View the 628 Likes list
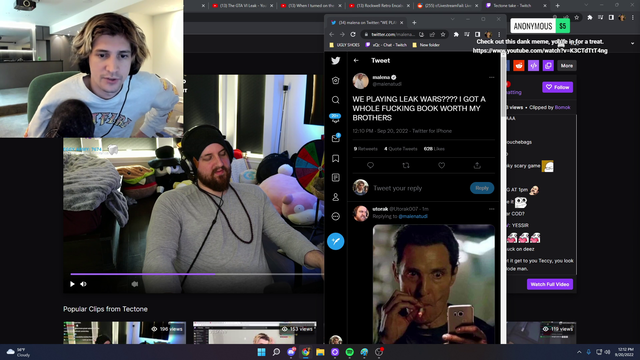This screenshot has width=640, height=360. coord(434,149)
